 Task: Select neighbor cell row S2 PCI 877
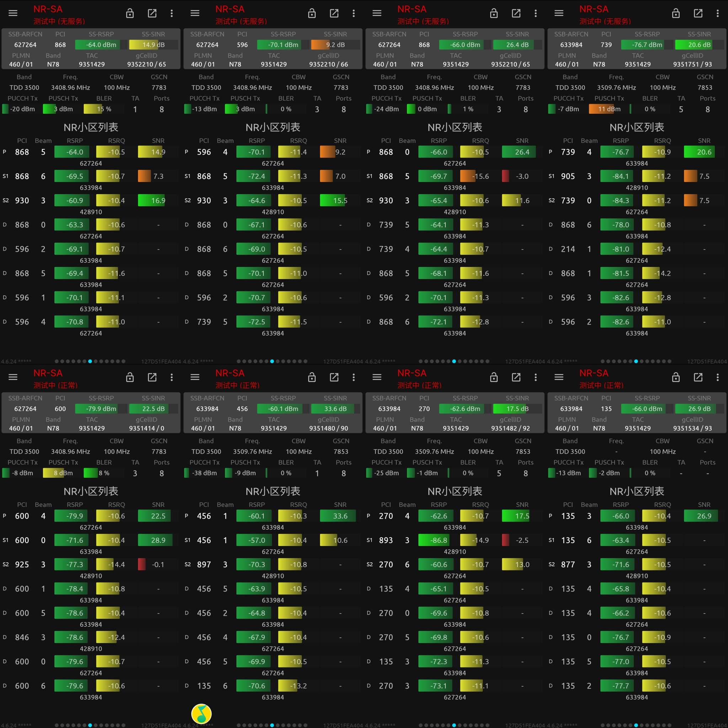[x=637, y=569]
